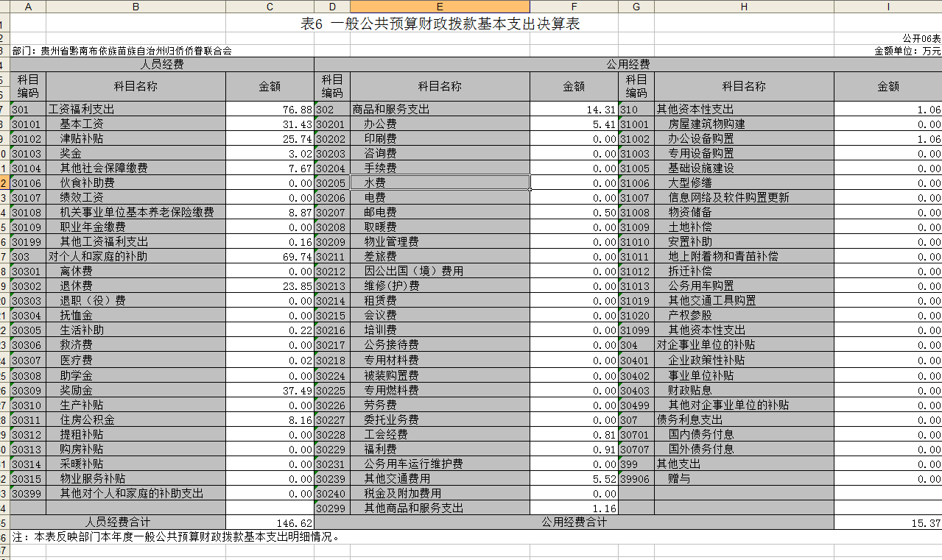
Task: Select column C header
Action: pyautogui.click(x=270, y=7)
